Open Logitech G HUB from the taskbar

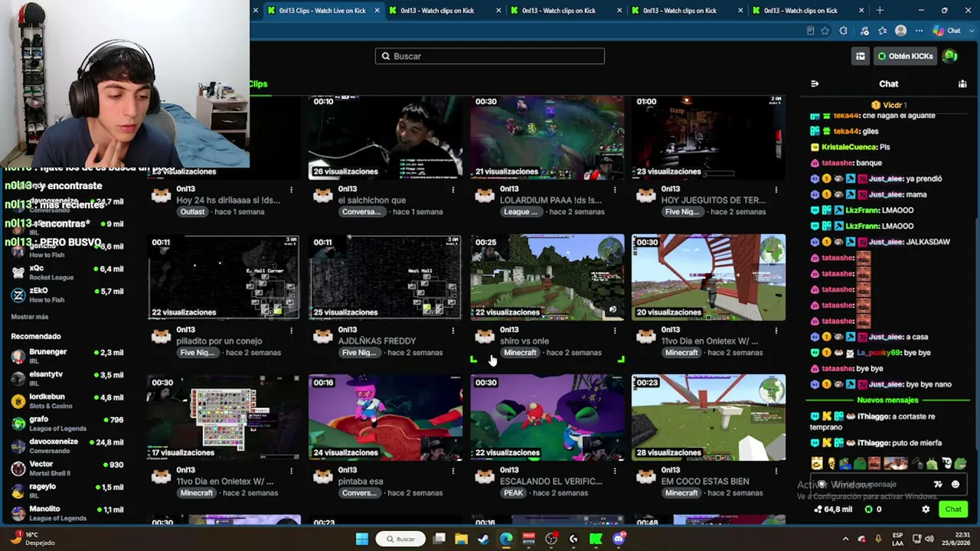(x=573, y=539)
